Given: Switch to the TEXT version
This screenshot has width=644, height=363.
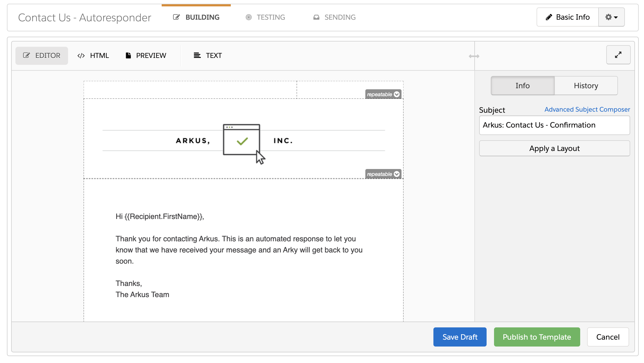Looking at the screenshot, I should coord(208,56).
